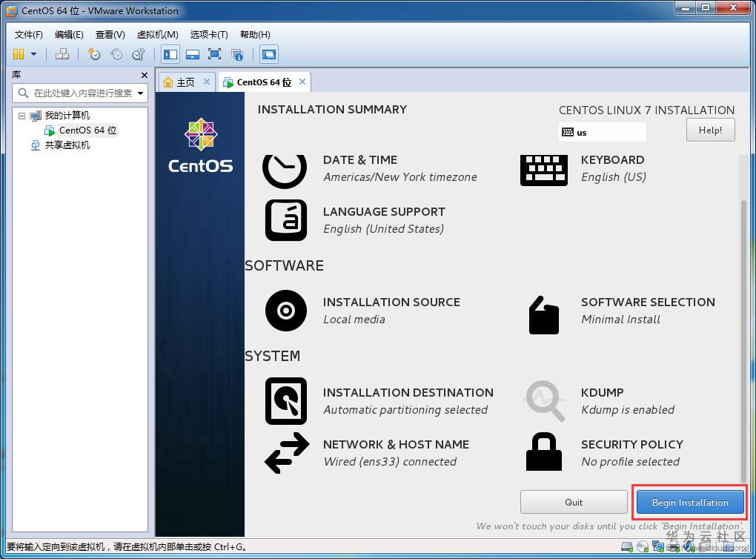
Task: Open the snapshot manager wrench-clock icon
Action: click(x=139, y=54)
